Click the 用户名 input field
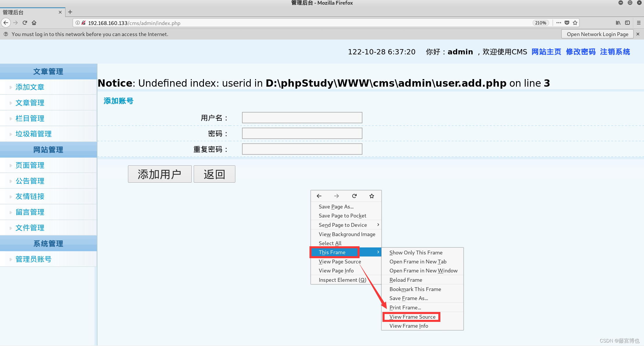This screenshot has width=644, height=346. tap(302, 118)
